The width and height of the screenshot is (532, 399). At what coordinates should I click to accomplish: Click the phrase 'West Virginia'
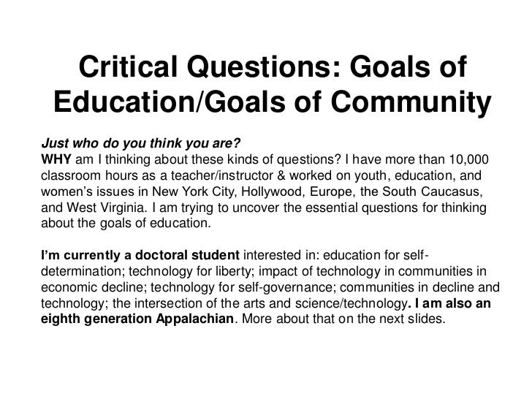tap(104, 208)
